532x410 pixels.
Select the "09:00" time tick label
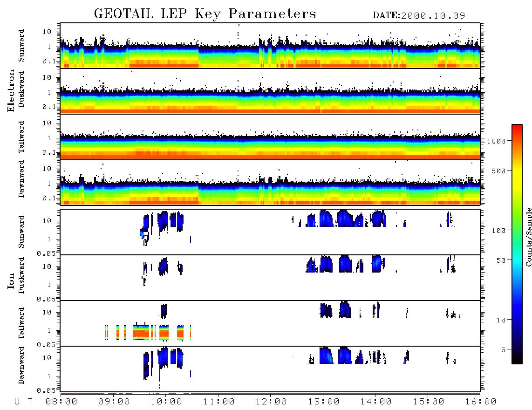[114, 402]
